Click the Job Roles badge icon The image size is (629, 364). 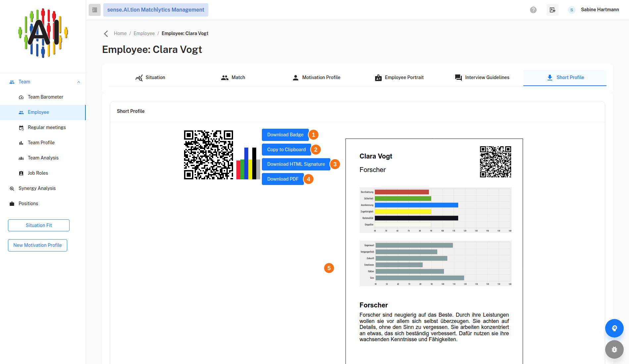(x=21, y=173)
